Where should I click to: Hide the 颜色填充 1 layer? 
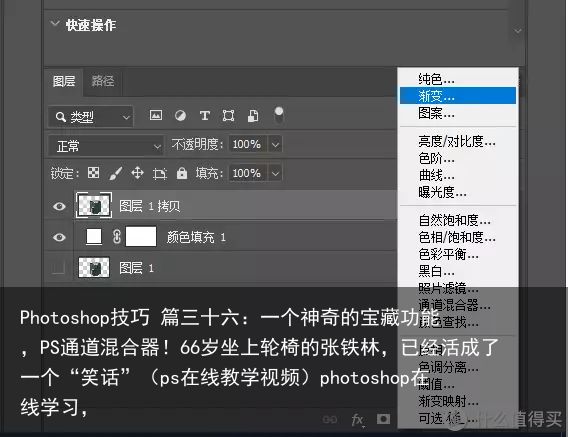(59, 237)
